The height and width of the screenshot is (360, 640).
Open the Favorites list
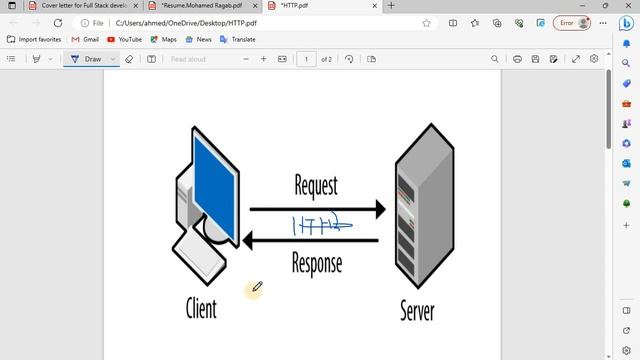[475, 23]
